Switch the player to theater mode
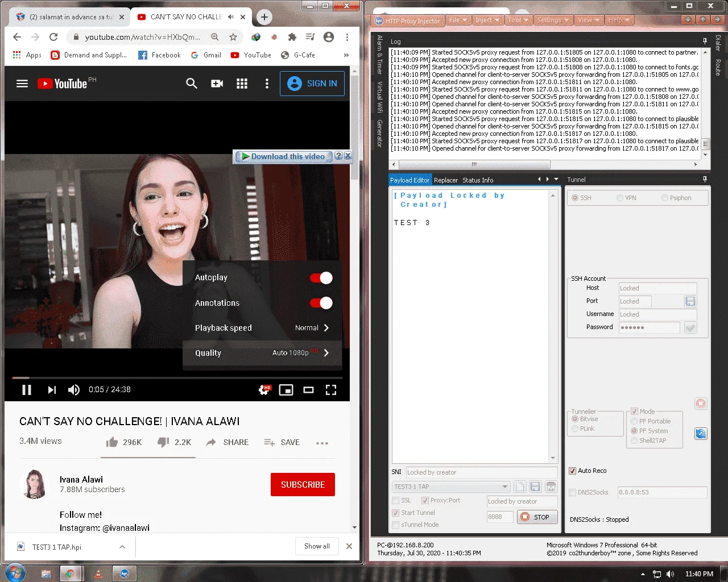728x582 pixels. click(x=309, y=390)
